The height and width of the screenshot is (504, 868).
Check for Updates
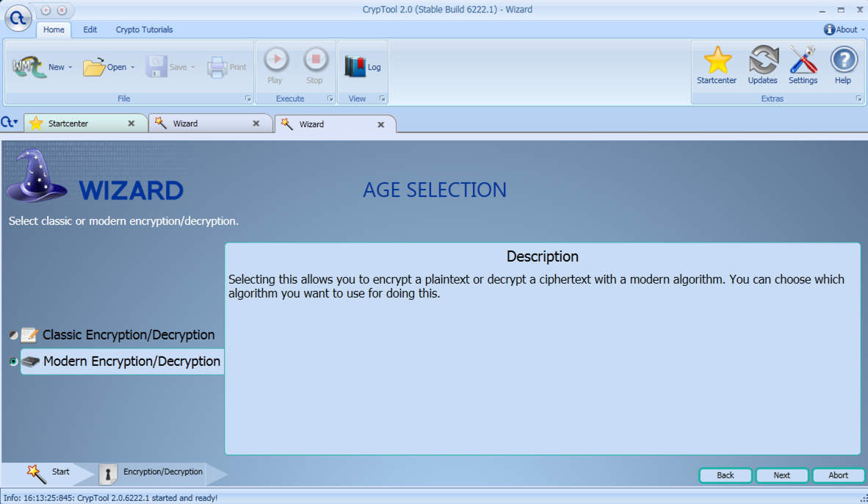[x=763, y=65]
